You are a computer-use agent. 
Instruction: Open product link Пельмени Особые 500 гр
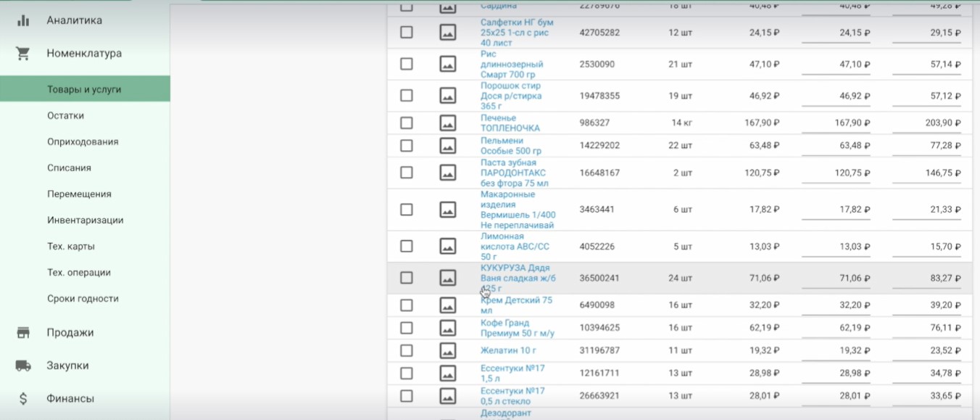(x=511, y=146)
